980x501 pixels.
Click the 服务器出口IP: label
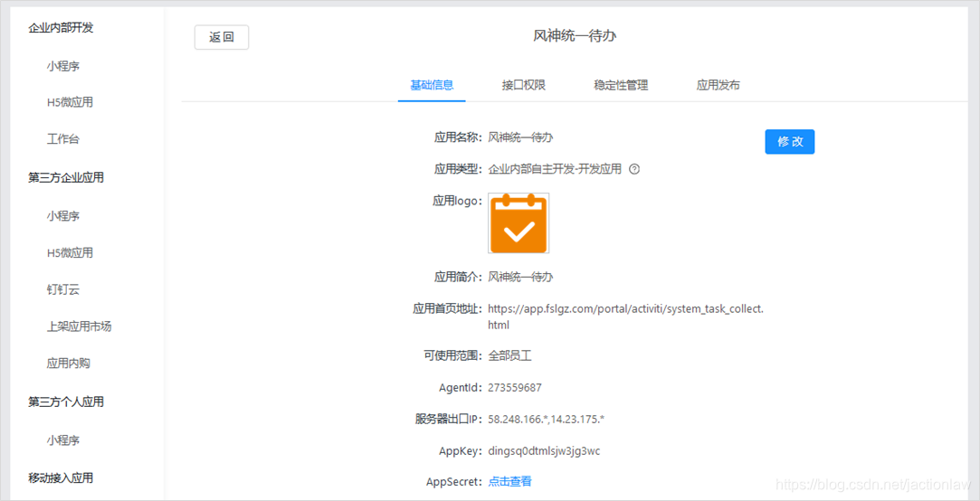450,420
